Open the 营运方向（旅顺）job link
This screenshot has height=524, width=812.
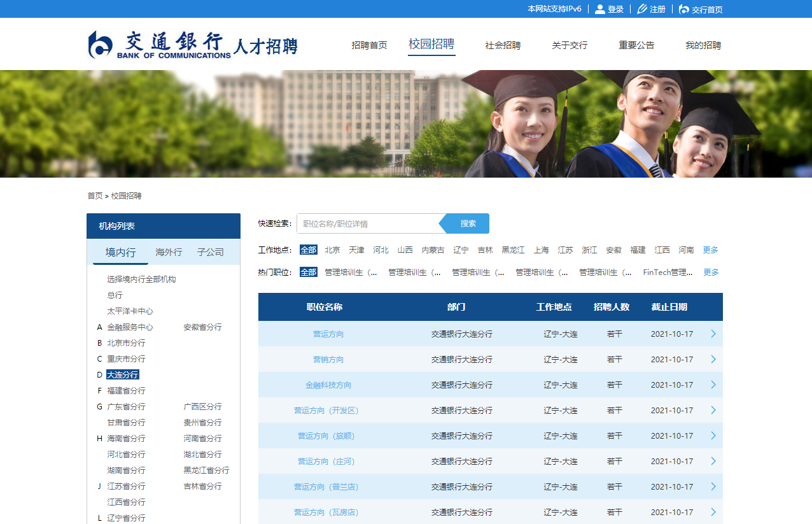326,436
